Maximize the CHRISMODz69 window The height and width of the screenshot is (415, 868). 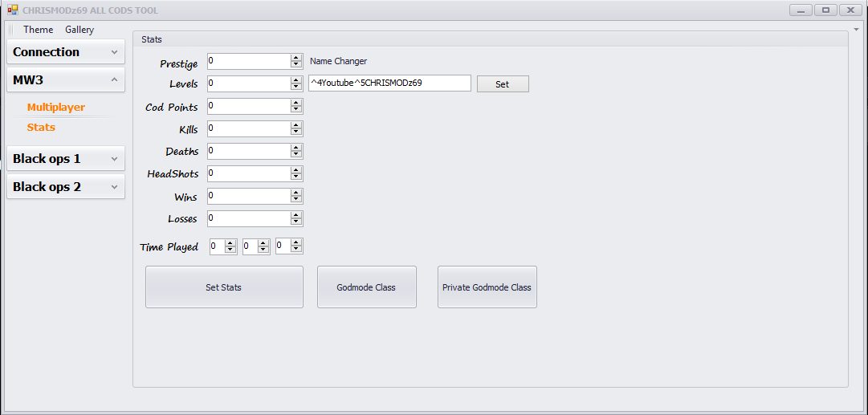click(x=825, y=10)
